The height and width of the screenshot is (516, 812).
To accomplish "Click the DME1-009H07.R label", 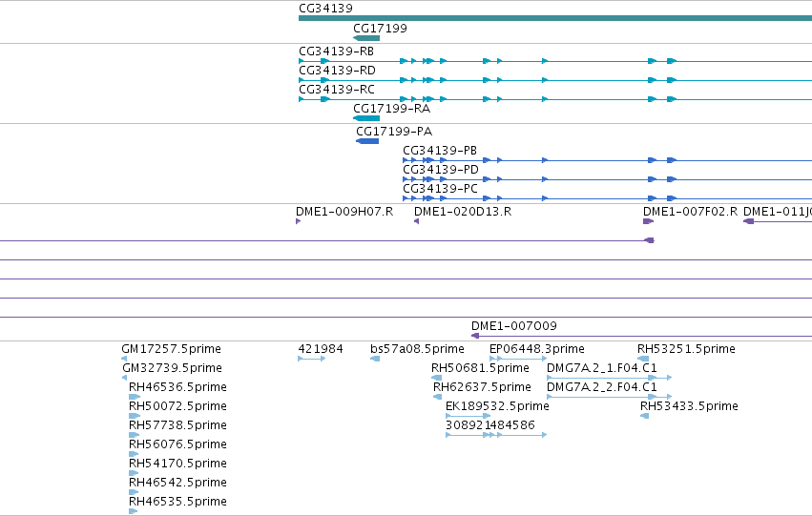I will (x=344, y=212).
